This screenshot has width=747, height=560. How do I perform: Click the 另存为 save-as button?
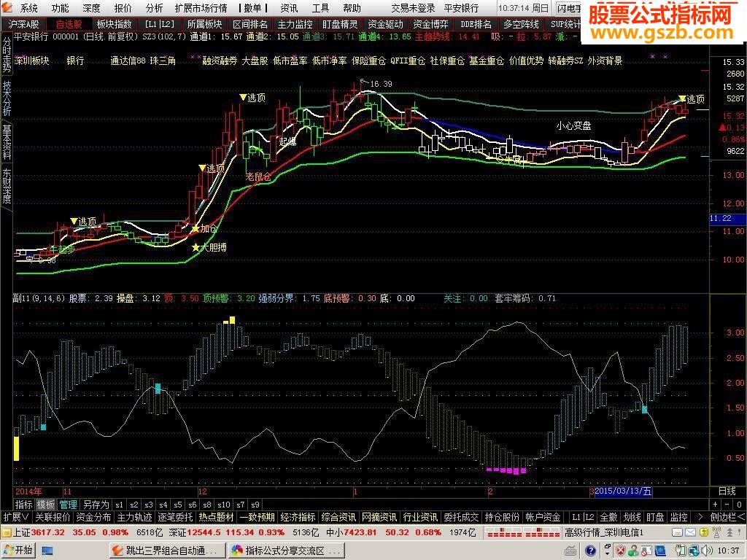pos(96,505)
